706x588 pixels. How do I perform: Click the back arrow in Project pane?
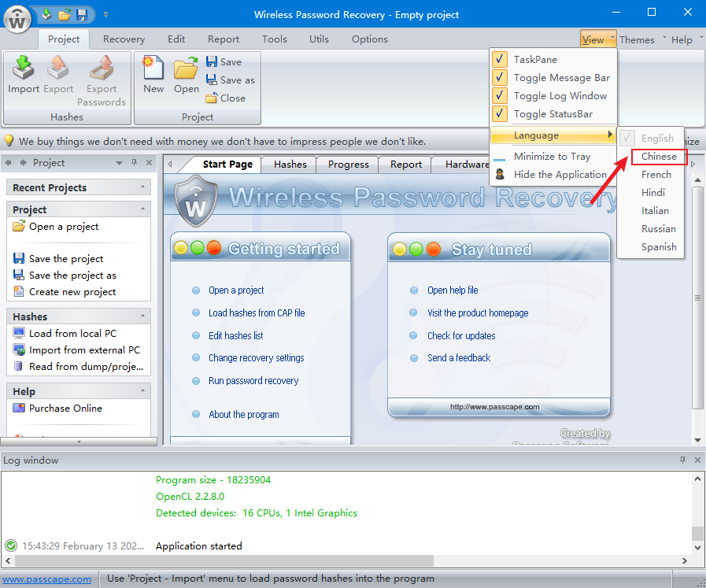coord(8,162)
